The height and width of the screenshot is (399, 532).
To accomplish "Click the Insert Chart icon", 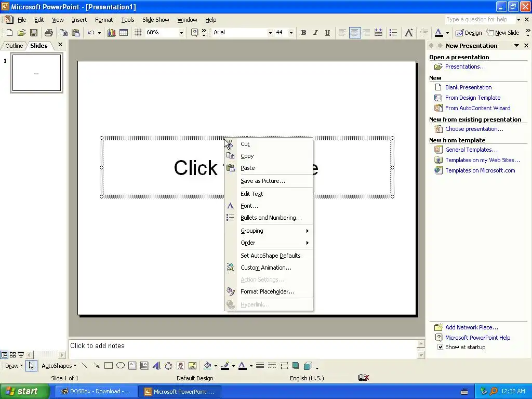I will click(111, 33).
